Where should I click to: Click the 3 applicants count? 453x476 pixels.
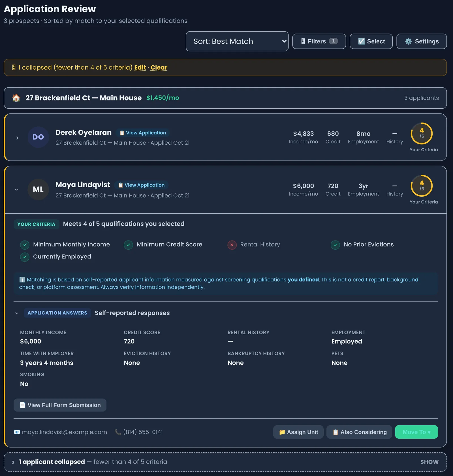(421, 98)
